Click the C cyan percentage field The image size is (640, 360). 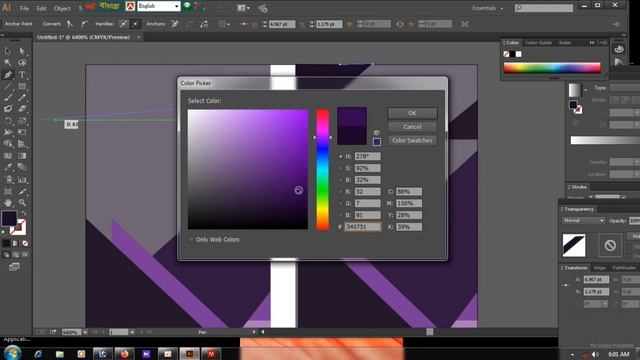(x=409, y=191)
